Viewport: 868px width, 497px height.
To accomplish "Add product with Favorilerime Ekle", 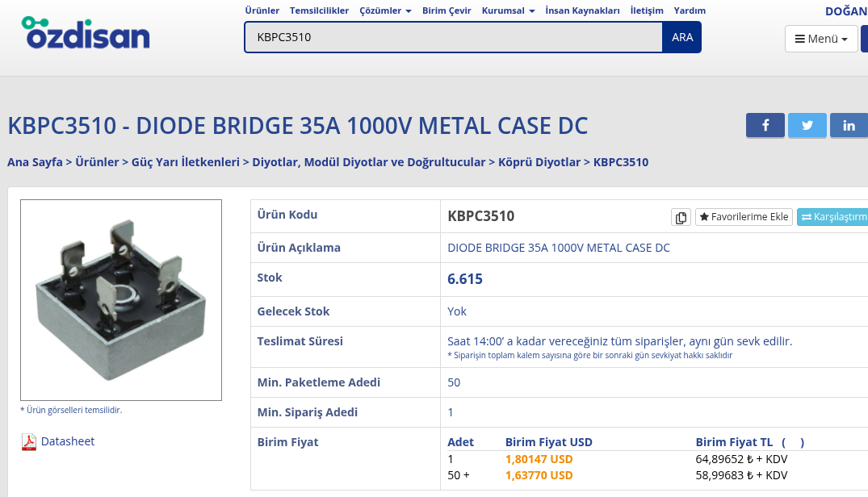I will point(744,217).
